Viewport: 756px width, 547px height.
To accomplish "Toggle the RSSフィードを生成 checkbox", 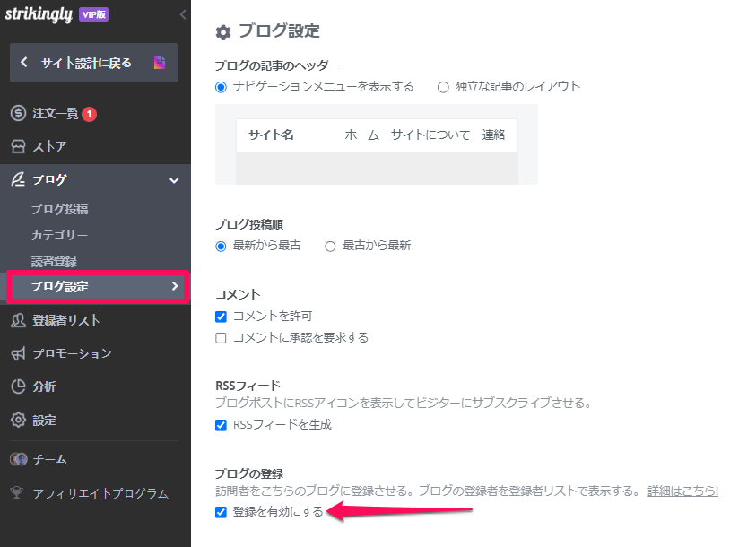I will pos(221,425).
